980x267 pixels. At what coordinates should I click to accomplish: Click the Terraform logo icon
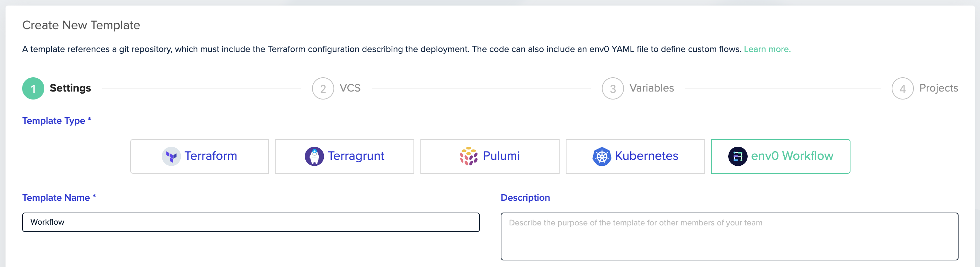point(171,156)
